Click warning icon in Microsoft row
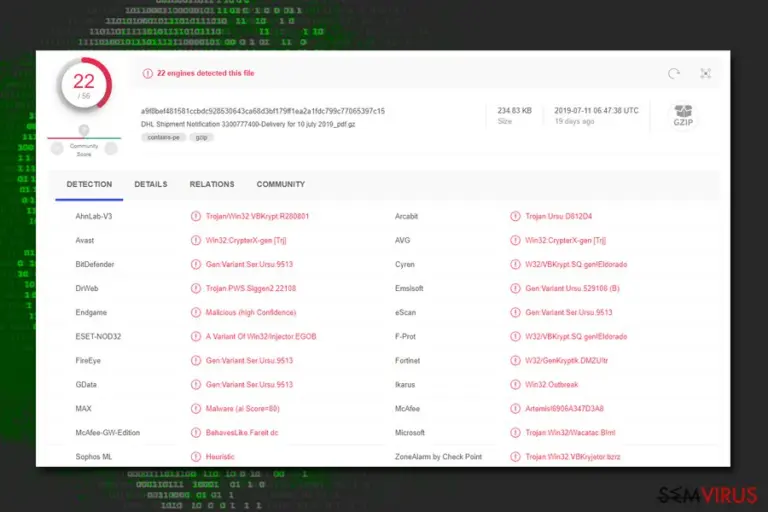 point(515,432)
